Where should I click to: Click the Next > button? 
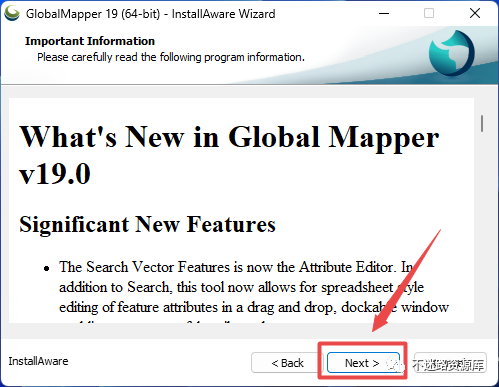click(x=363, y=363)
